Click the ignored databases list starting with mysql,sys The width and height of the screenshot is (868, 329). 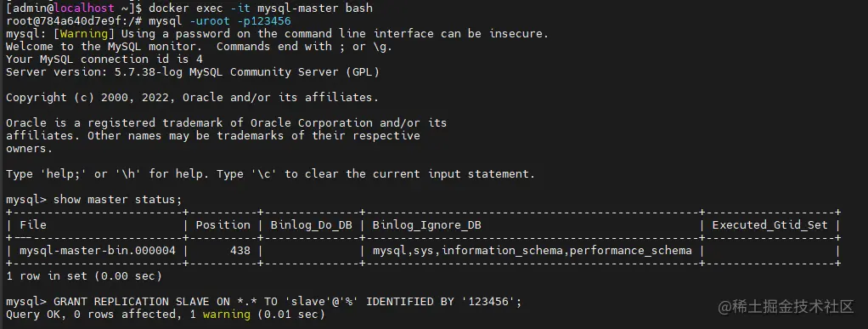[532, 250]
